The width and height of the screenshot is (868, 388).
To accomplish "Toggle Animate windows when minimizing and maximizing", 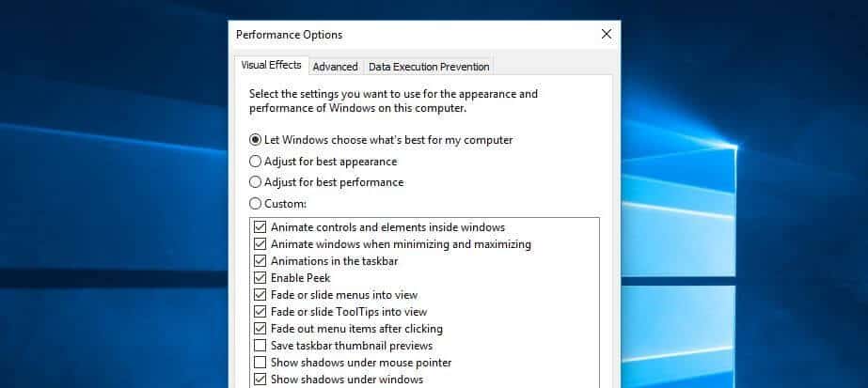I will click(260, 244).
